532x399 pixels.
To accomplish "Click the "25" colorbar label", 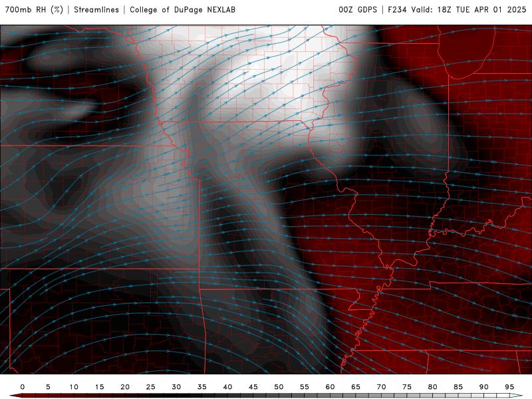I will (151, 387).
